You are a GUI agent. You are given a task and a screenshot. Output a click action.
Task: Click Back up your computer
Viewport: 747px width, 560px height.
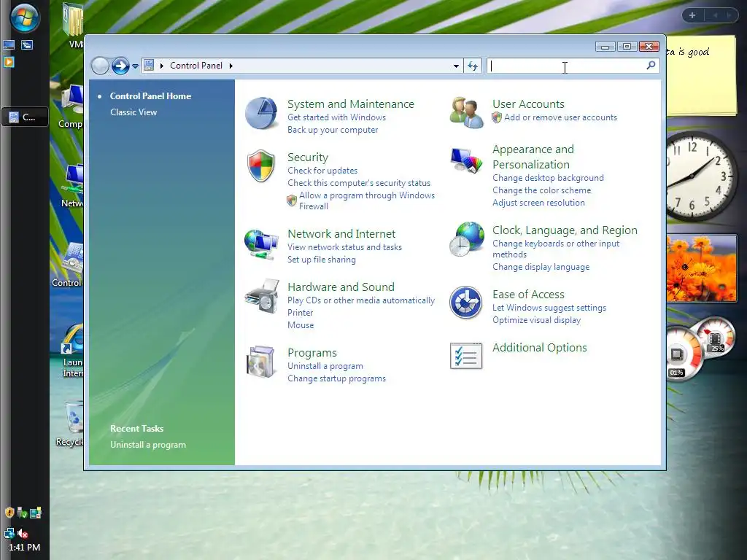[333, 130]
